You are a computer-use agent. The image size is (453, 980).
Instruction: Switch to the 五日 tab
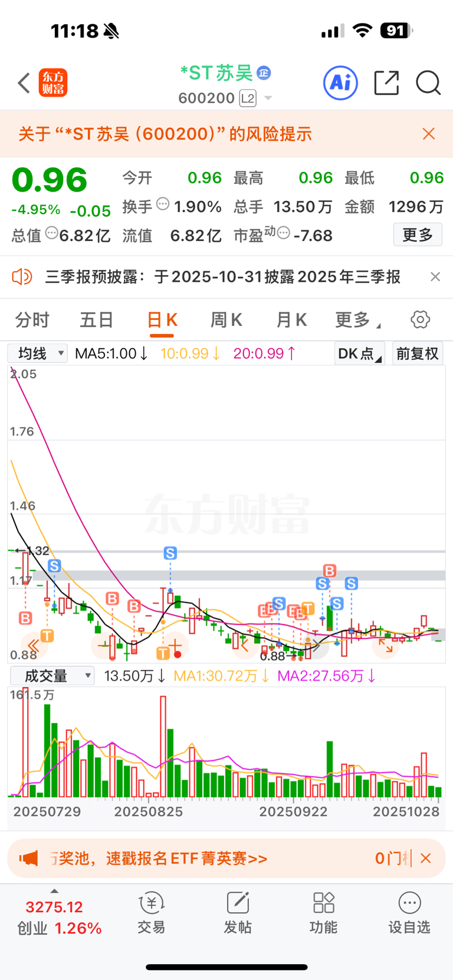[x=97, y=320]
